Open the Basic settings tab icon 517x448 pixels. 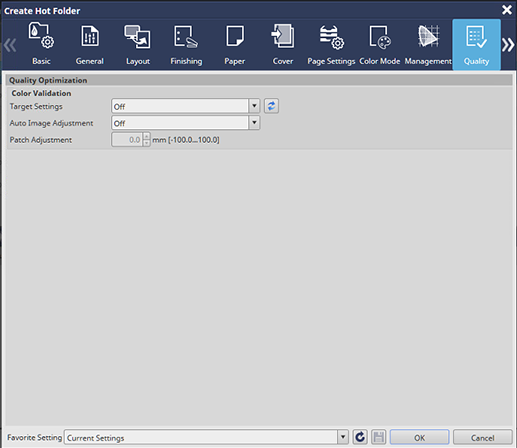point(41,36)
